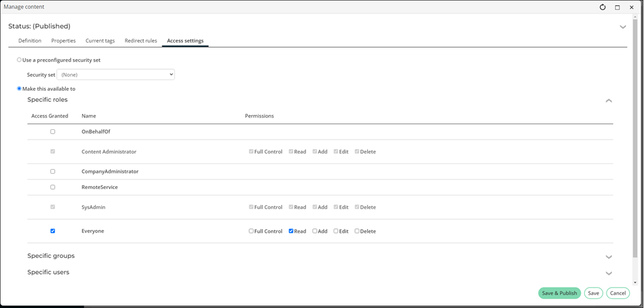644x308 pixels.
Task: Click the Name column header
Action: coord(89,116)
